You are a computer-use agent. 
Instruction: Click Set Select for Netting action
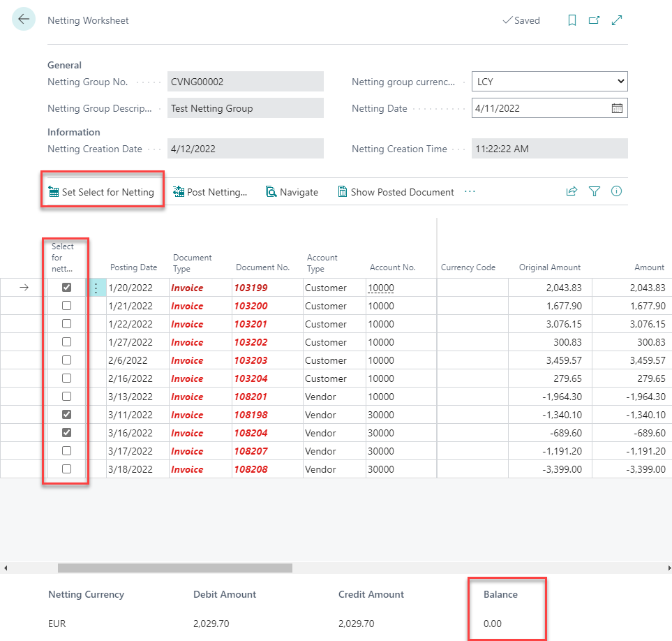point(102,192)
